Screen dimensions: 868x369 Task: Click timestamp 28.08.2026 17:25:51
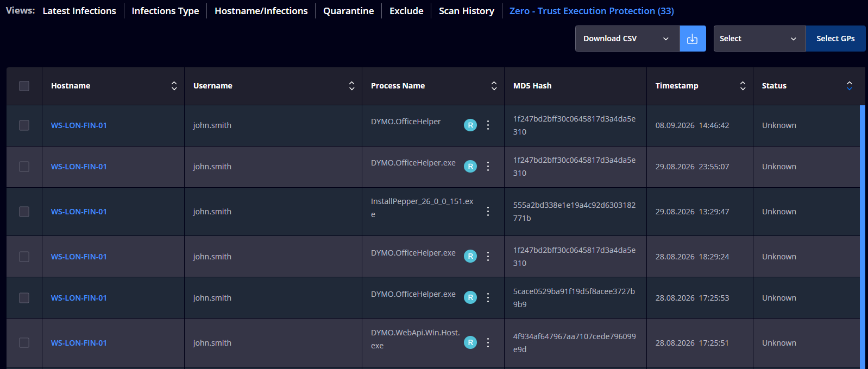coord(692,343)
